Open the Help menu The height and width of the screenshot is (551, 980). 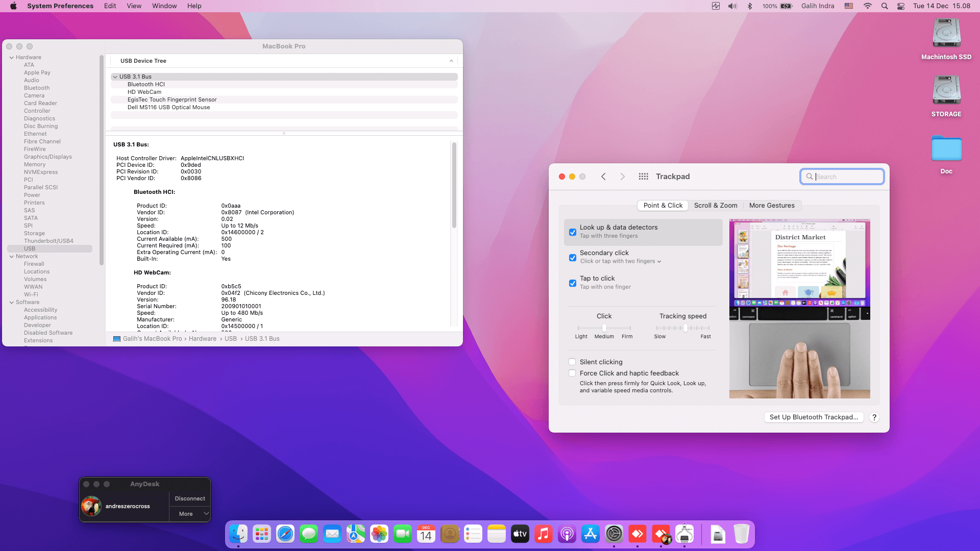[194, 6]
